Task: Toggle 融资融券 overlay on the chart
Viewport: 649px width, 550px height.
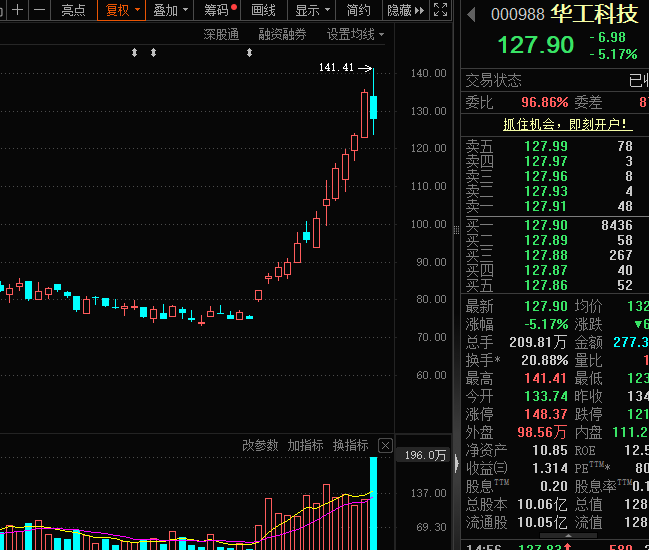Action: 282,34
